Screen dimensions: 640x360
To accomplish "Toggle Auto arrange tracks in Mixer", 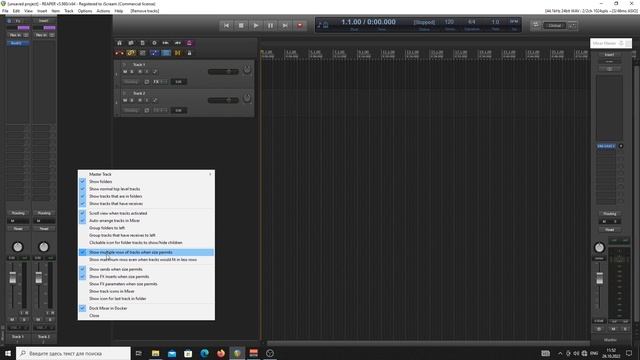I will coord(146,221).
